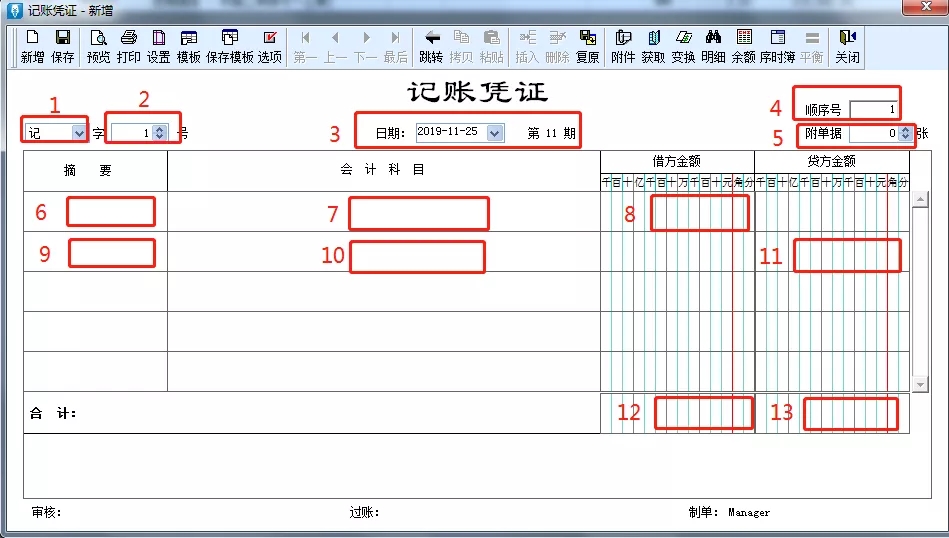The image size is (949, 538).
Task: Click the 变换 convert icon
Action: pyautogui.click(x=683, y=47)
